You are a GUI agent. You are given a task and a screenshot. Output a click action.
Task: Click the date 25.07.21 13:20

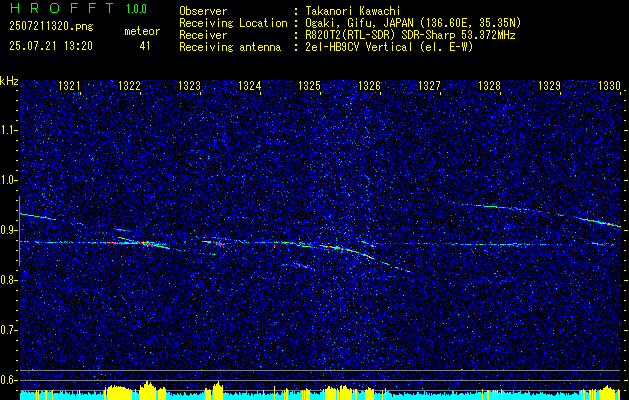[x=51, y=46]
